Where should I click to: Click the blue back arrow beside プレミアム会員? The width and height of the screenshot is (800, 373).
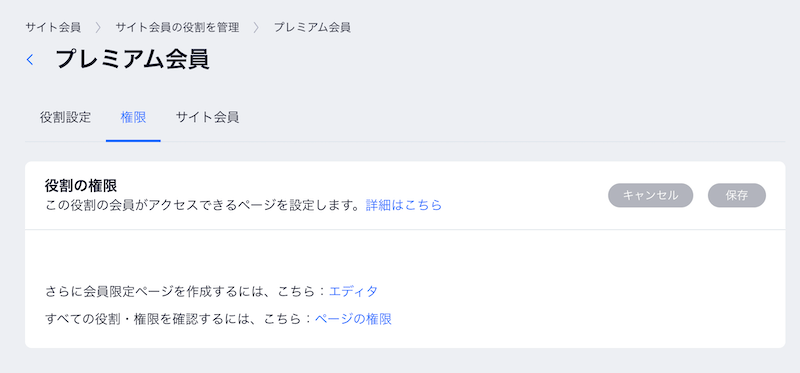coord(30,60)
